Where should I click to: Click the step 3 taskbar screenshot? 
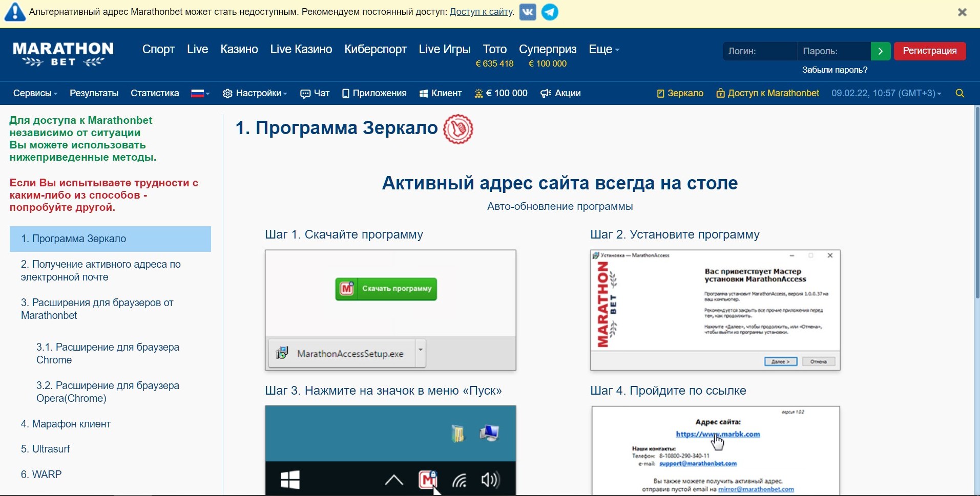pyautogui.click(x=390, y=450)
